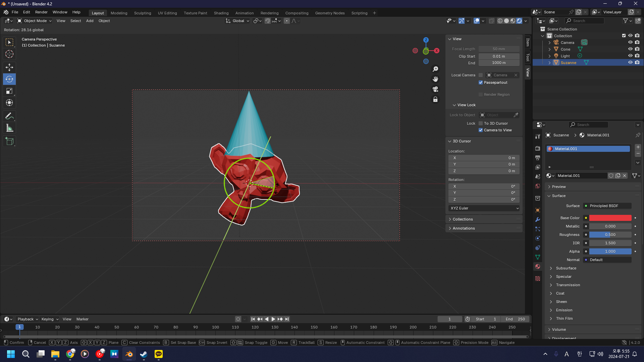Open the Modifiers wrench properties tab

click(x=538, y=220)
